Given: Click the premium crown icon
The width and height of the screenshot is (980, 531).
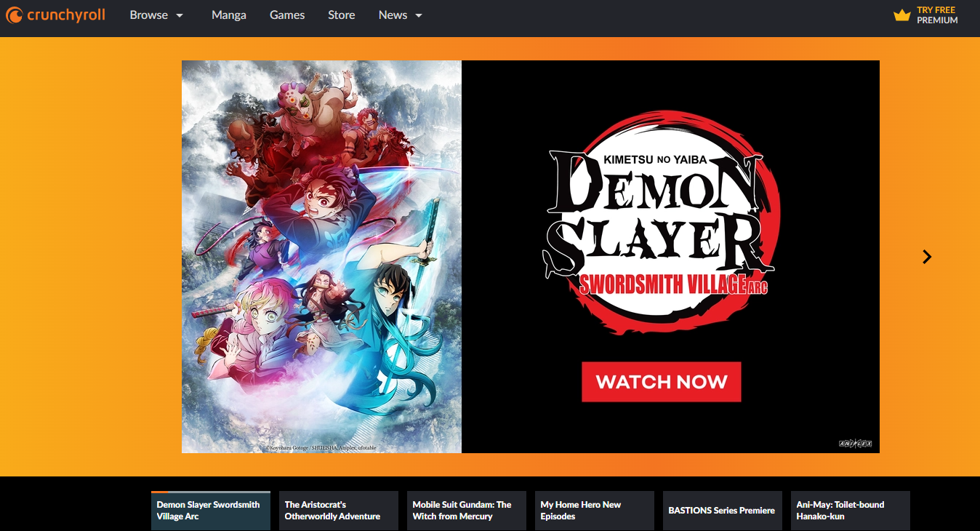Looking at the screenshot, I should tap(902, 15).
